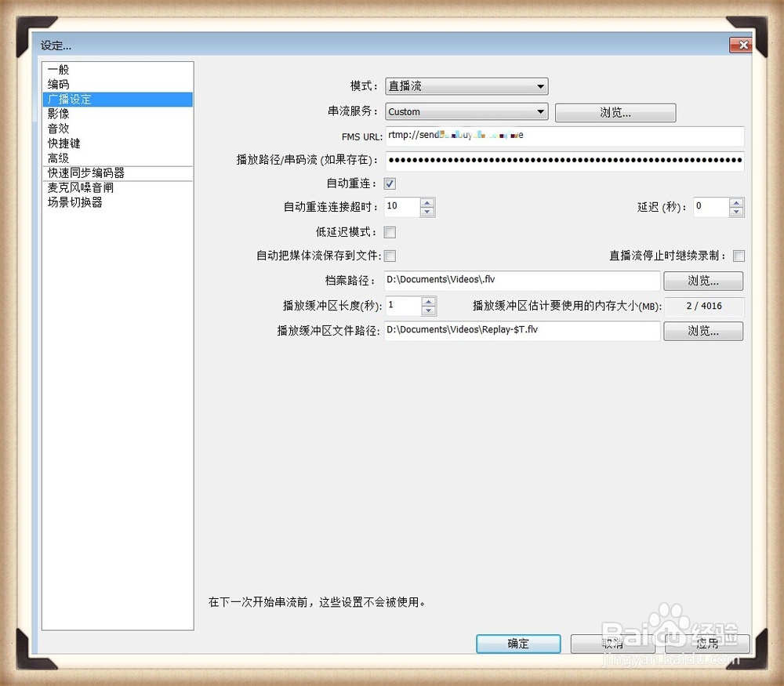Select 高级 in the sidebar list

pos(118,158)
